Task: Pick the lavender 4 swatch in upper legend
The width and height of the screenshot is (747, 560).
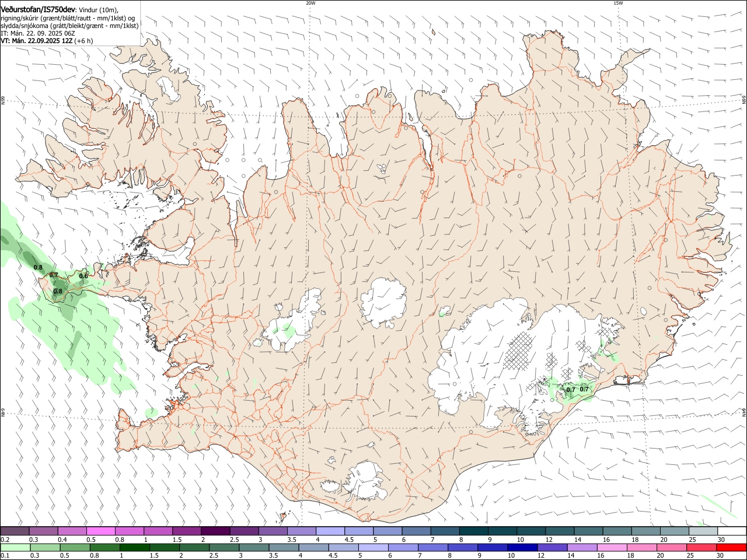Action: coord(330,531)
